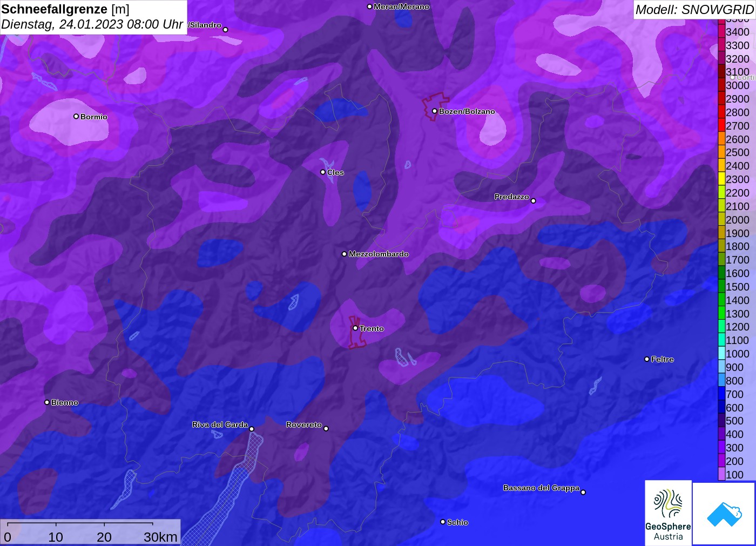The height and width of the screenshot is (546, 756).
Task: Click the "Modell: SNOWGRID" label
Action: [x=694, y=10]
